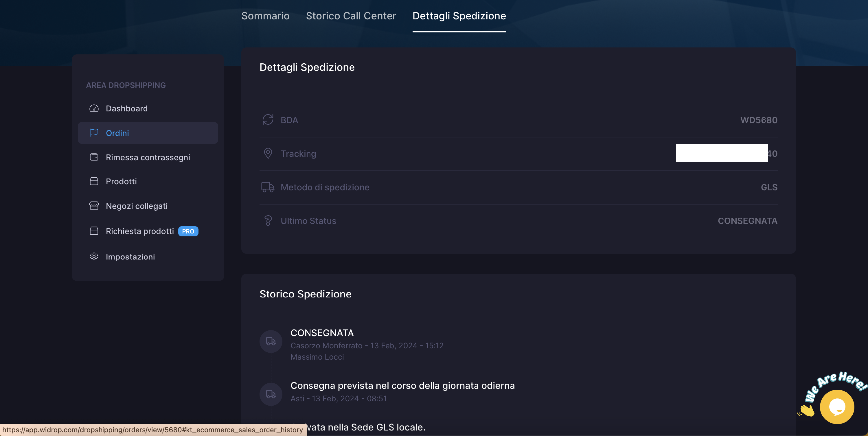868x436 pixels.
Task: Switch to the Sommario tab
Action: (x=265, y=16)
